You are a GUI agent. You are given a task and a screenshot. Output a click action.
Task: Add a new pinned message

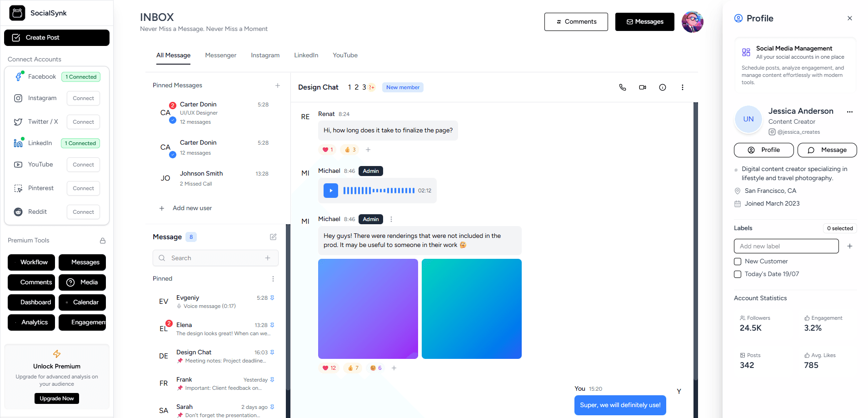[x=277, y=85]
